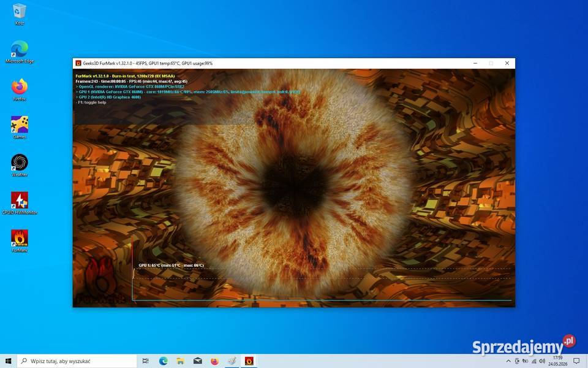Close the FurMark window

pos(507,63)
